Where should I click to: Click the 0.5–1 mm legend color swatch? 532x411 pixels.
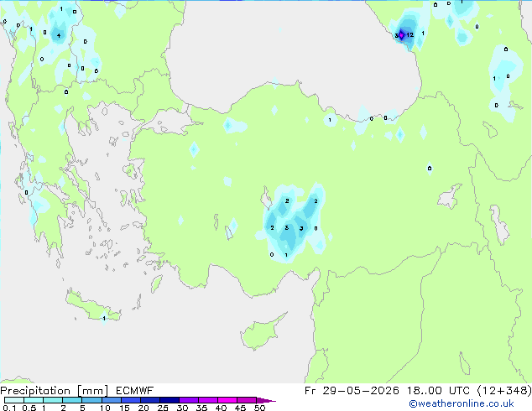click(x=34, y=400)
